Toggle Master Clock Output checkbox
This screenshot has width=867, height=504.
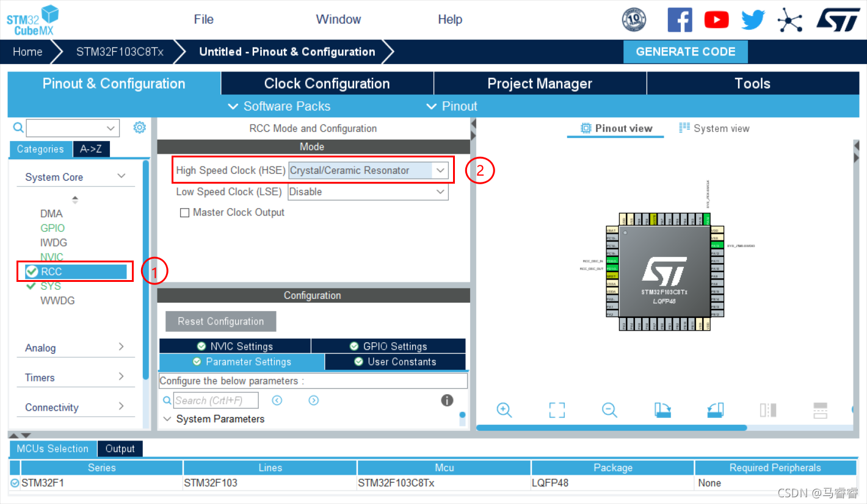[x=184, y=213]
